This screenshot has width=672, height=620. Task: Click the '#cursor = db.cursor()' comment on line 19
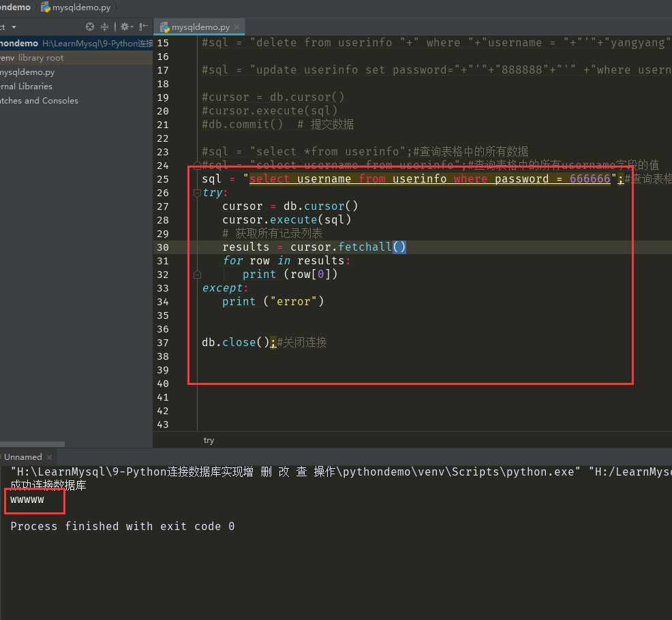pos(273,97)
